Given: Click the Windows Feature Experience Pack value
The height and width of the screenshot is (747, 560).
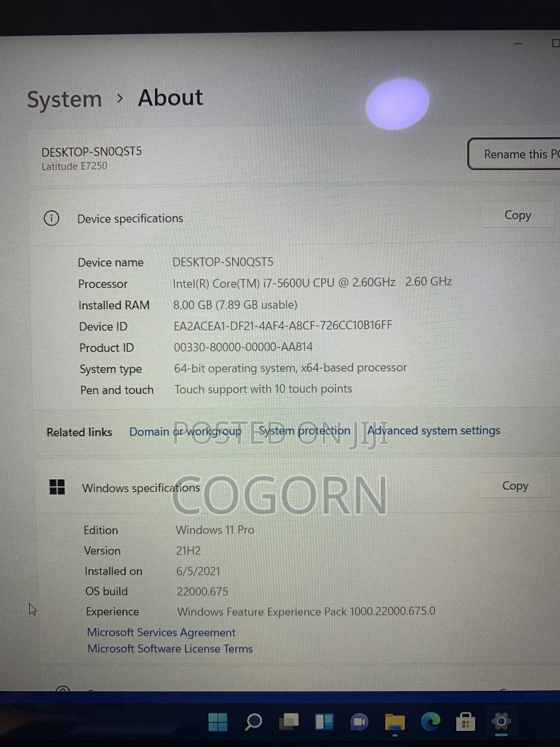Looking at the screenshot, I should point(306,611).
